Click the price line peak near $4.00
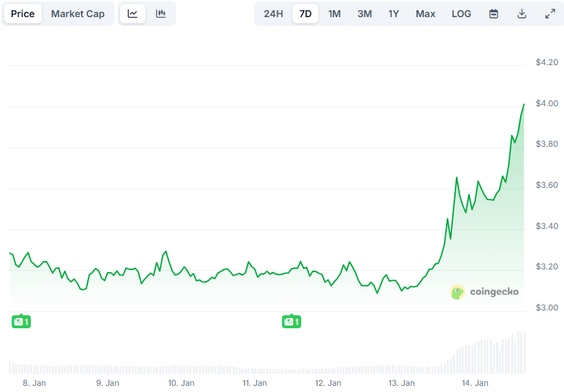Screen dimensions: 564x392 tap(524, 105)
